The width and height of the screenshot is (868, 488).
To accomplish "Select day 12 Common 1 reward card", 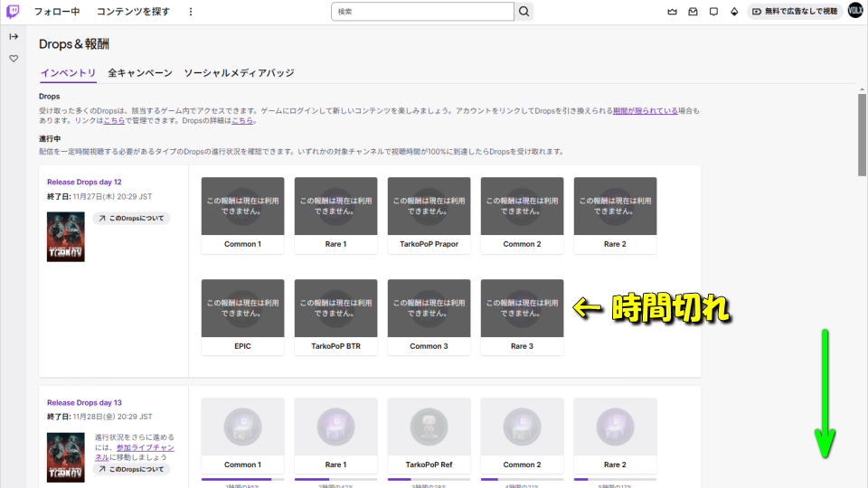I will coord(242,216).
